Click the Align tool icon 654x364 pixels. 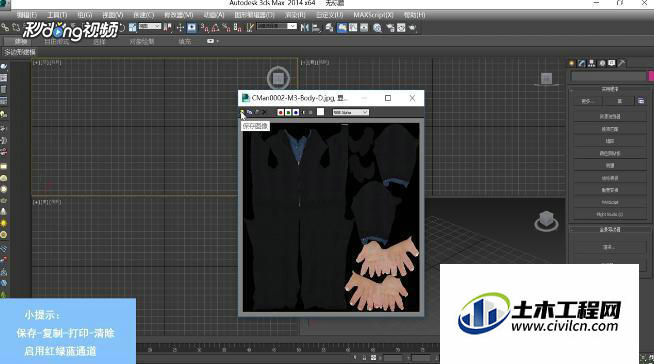pyautogui.click(x=316, y=28)
